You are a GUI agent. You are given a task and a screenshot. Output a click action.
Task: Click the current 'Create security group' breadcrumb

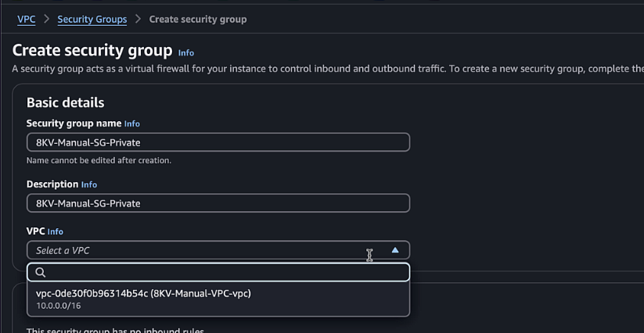[197, 20]
